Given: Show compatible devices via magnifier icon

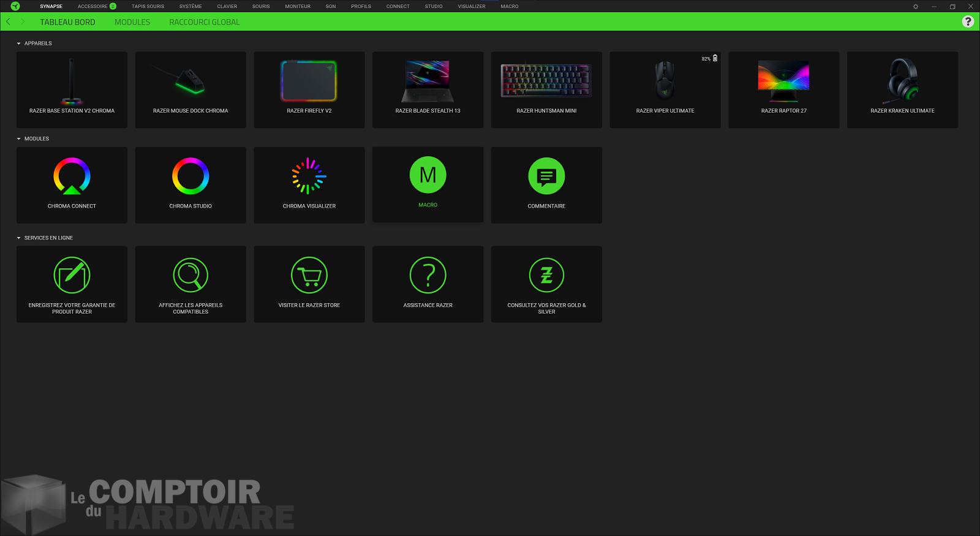Looking at the screenshot, I should click(190, 275).
